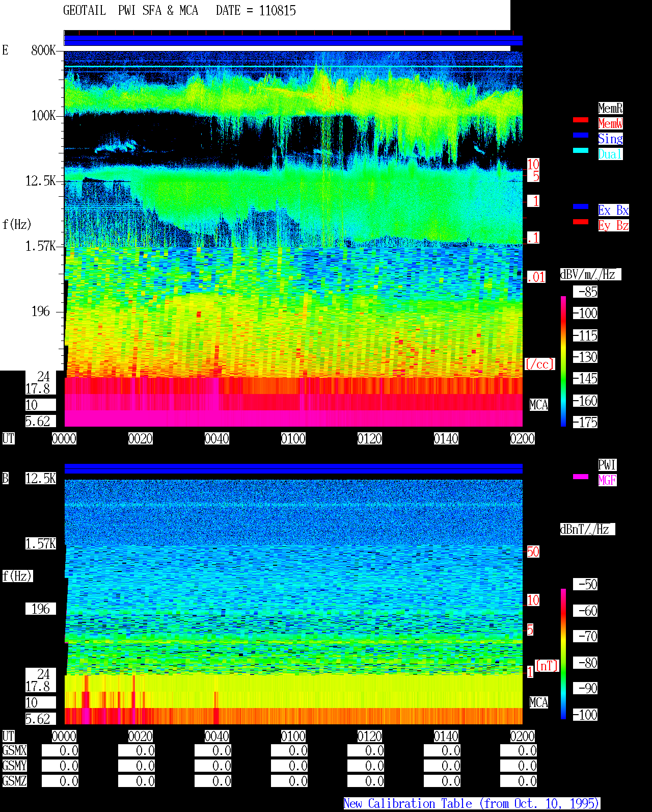Click the DATE = 110815 text
The height and width of the screenshot is (812, 652).
256,10
